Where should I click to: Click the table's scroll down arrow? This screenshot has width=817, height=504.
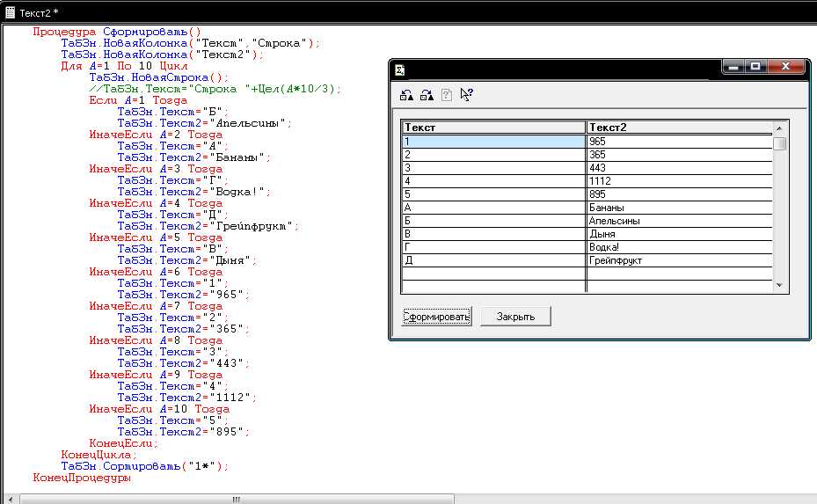point(779,285)
